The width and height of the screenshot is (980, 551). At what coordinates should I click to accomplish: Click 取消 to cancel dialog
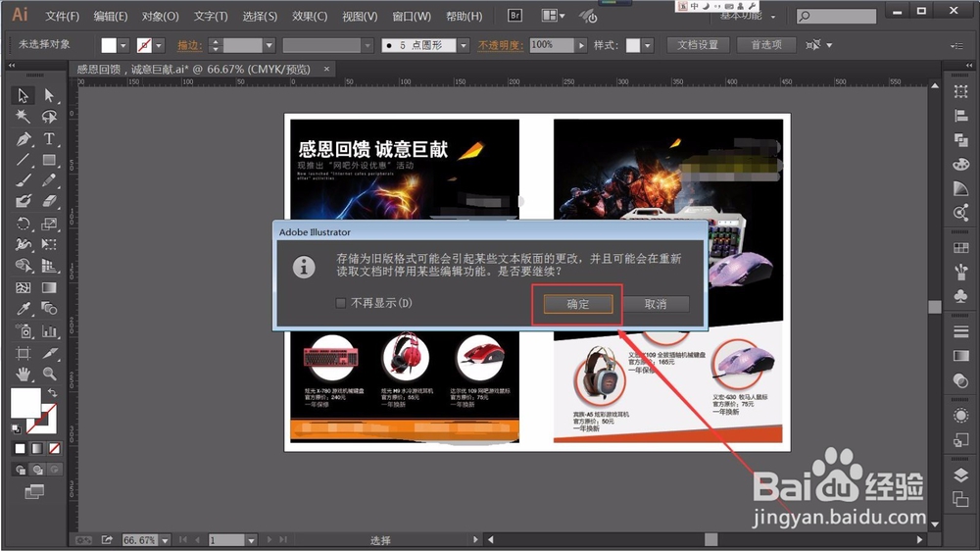click(656, 304)
